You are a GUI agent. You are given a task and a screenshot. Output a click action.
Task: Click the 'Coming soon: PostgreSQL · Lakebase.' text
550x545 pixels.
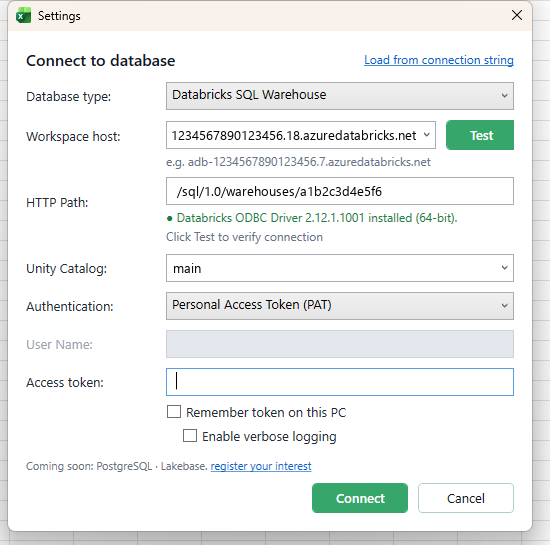117,466
